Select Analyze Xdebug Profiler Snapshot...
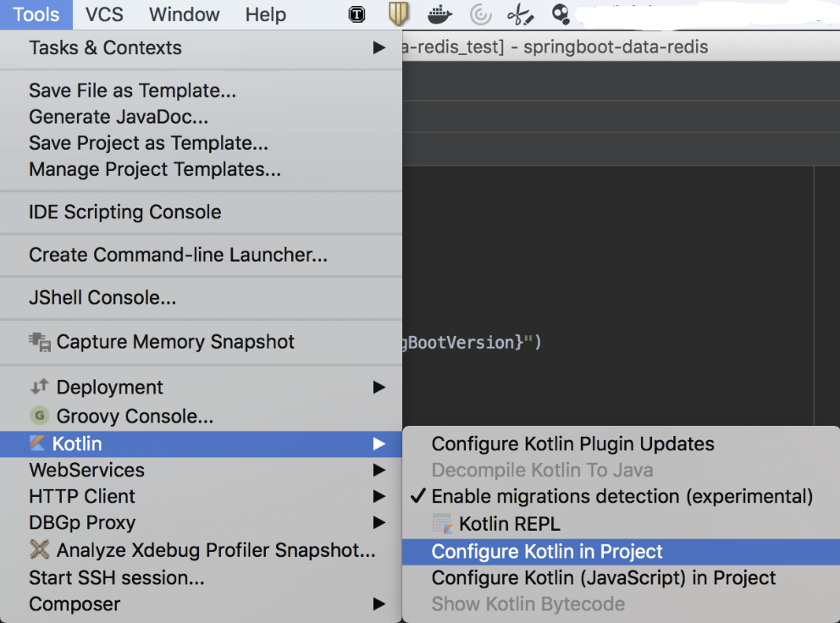This screenshot has width=840, height=623. 201,550
